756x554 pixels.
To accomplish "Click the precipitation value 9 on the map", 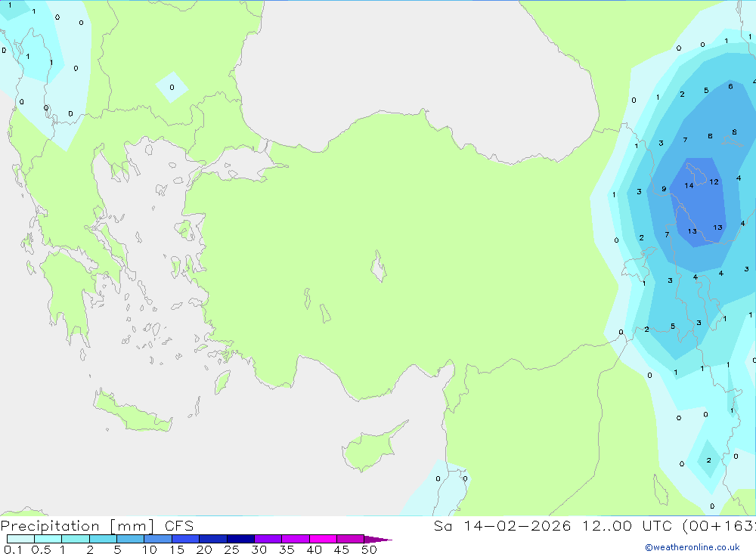I will (664, 189).
